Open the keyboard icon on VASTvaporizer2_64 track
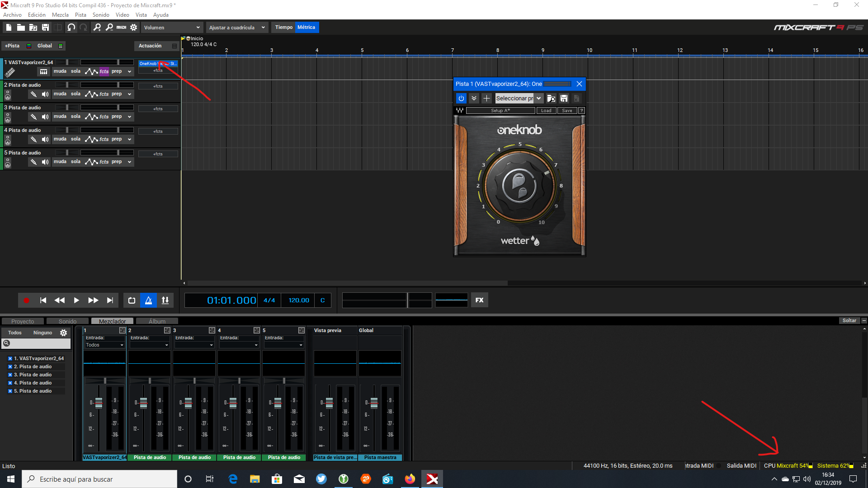This screenshot has height=488, width=868. [43, 71]
